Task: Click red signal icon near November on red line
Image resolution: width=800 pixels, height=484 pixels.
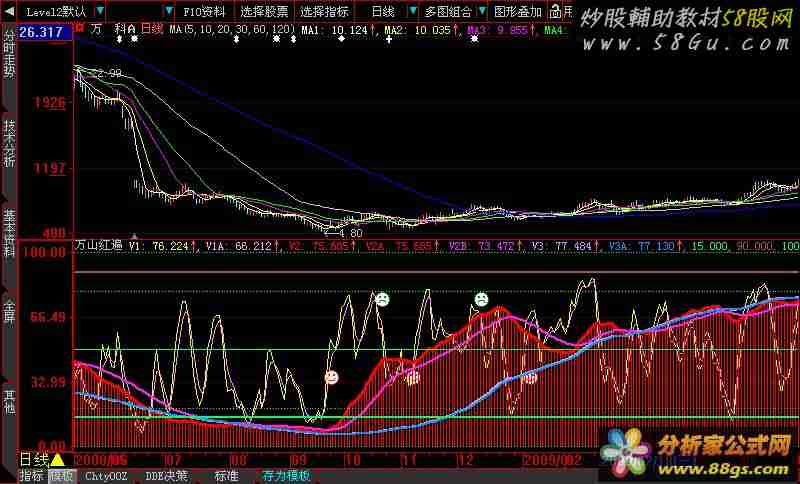Action: [x=413, y=378]
